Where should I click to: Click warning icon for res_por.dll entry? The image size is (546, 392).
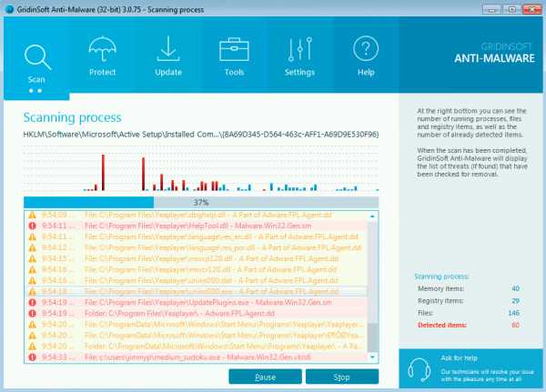pyautogui.click(x=33, y=248)
